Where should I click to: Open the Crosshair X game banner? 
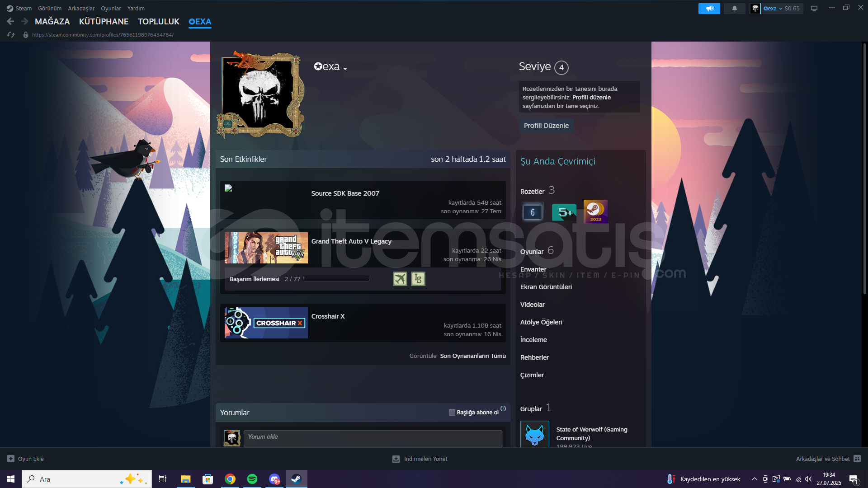(266, 323)
